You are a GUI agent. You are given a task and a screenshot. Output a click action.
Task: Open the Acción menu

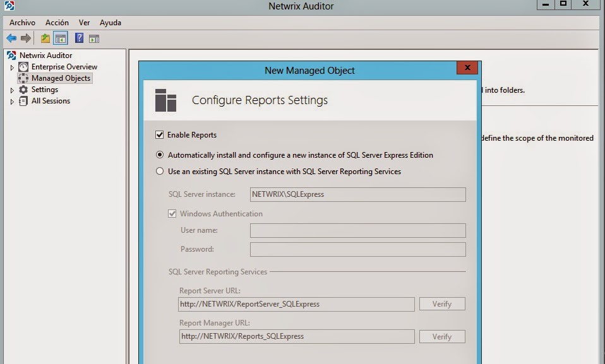(57, 23)
